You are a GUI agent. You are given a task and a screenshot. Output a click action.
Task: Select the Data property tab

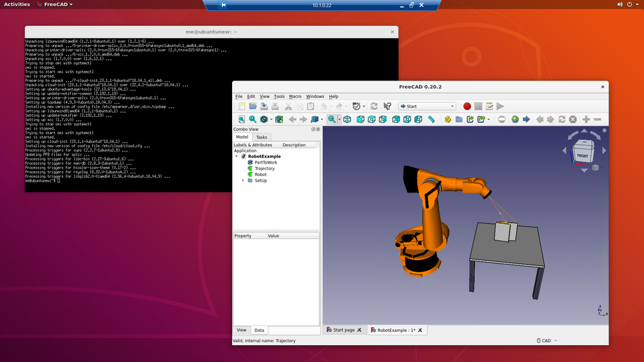[259, 330]
